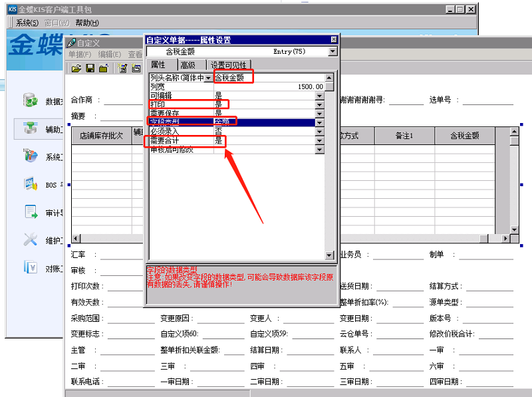Click the open folder toolbar icon
The image size is (532, 397).
[x=76, y=68]
